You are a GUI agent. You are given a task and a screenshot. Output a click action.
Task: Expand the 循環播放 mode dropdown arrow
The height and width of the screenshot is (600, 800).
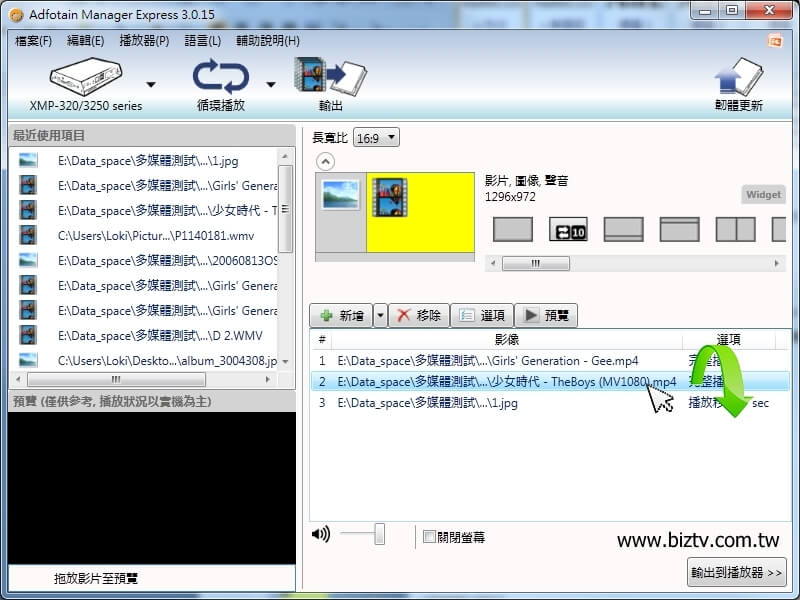point(271,85)
